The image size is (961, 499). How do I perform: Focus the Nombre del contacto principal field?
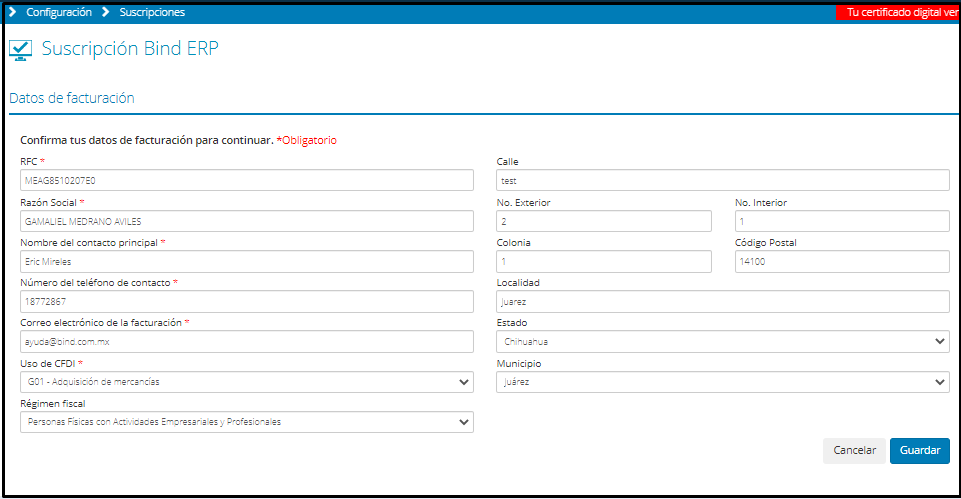tap(247, 262)
